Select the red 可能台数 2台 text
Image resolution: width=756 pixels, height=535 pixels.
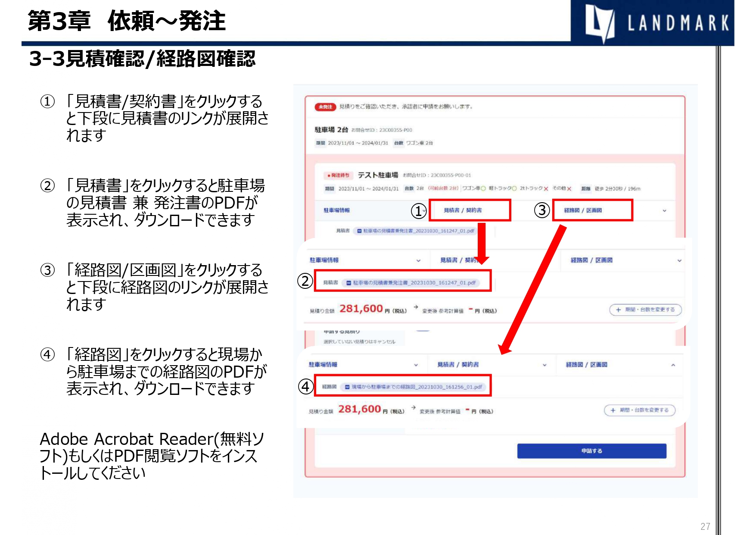tap(443, 188)
